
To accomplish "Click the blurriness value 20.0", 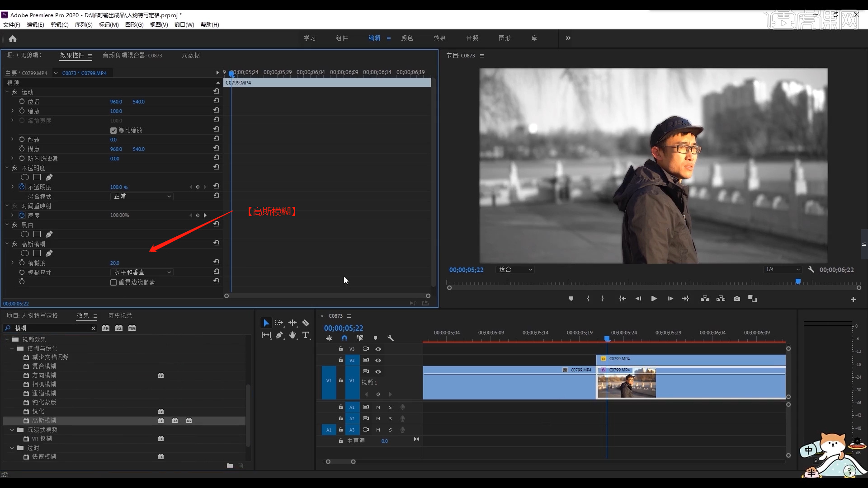I will pos(115,263).
